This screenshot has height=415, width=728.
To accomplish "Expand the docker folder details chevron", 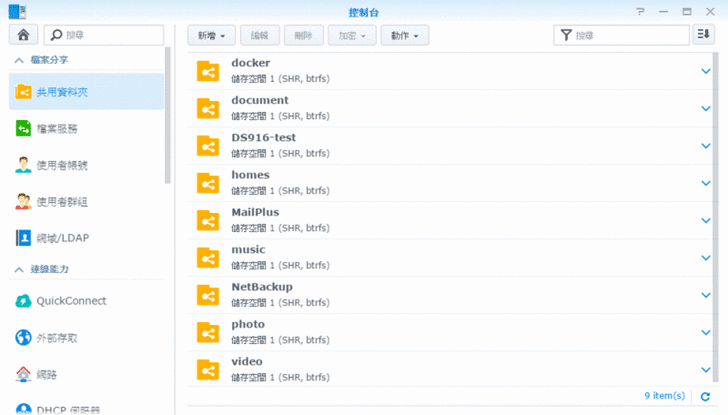I will click(x=706, y=71).
